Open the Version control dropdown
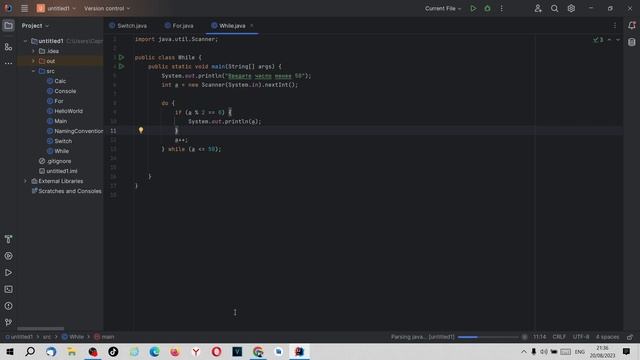Screen dimensions: 640x360 tap(107, 8)
